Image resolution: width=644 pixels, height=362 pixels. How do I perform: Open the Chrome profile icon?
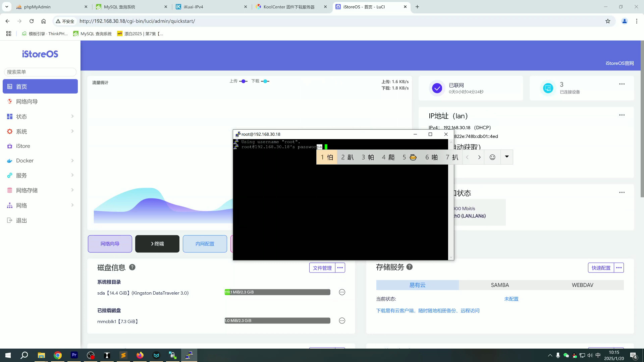pos(625,21)
